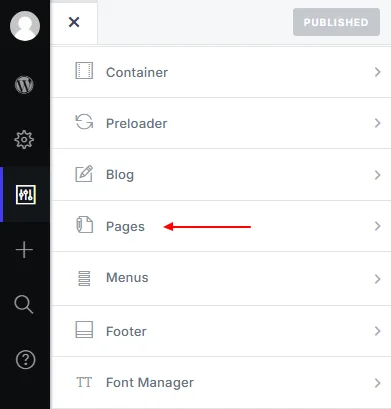The width and height of the screenshot is (391, 409).
Task: Click the Container layout icon
Action: [x=84, y=71]
